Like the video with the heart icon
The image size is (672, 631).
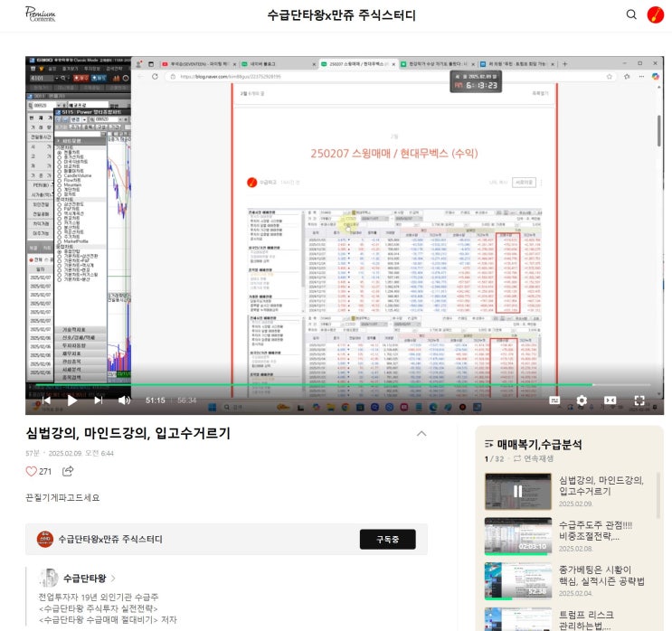point(32,471)
